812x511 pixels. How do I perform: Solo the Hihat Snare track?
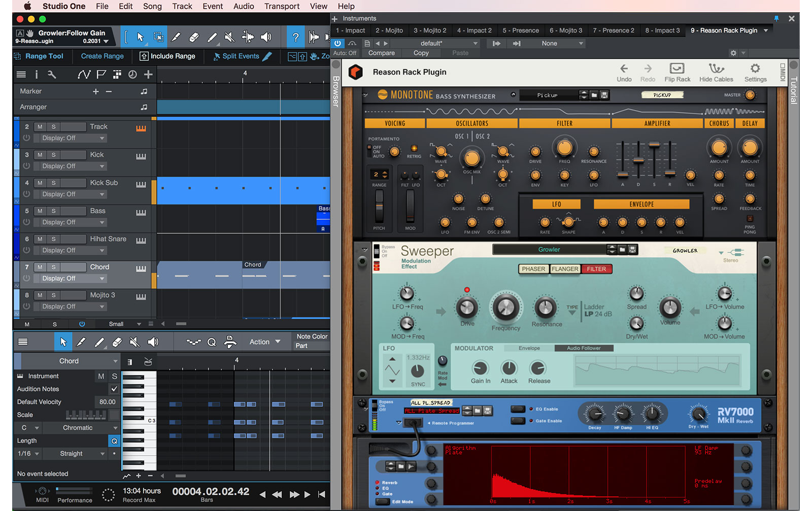click(53, 239)
